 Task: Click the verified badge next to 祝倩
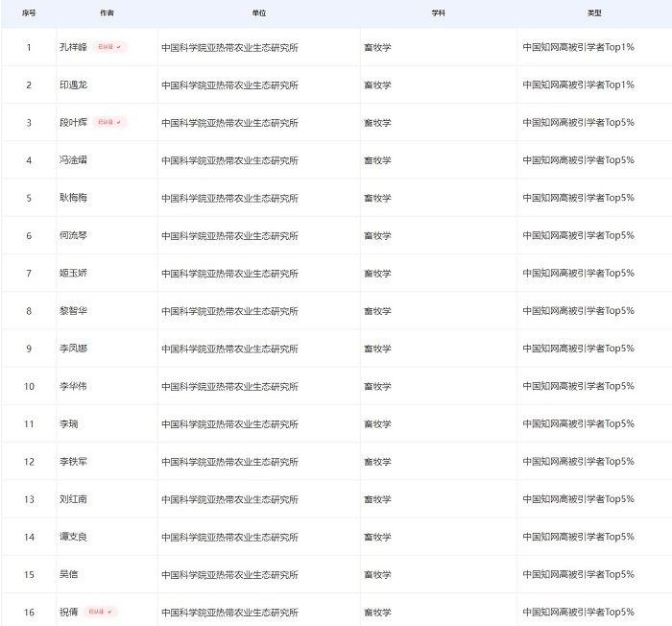point(100,612)
